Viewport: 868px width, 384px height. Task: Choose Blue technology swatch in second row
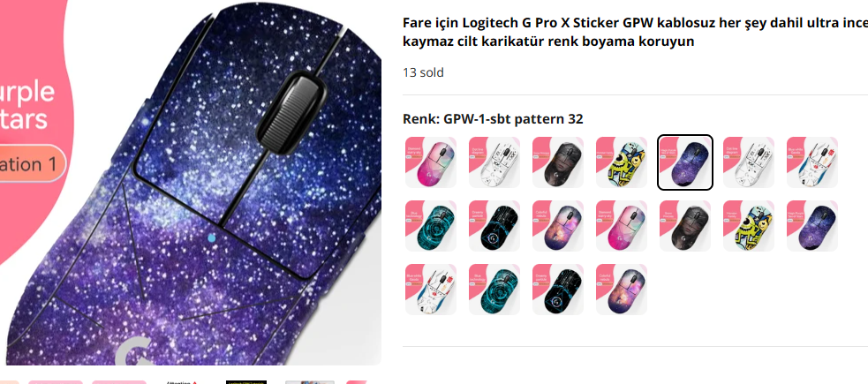pos(431,226)
